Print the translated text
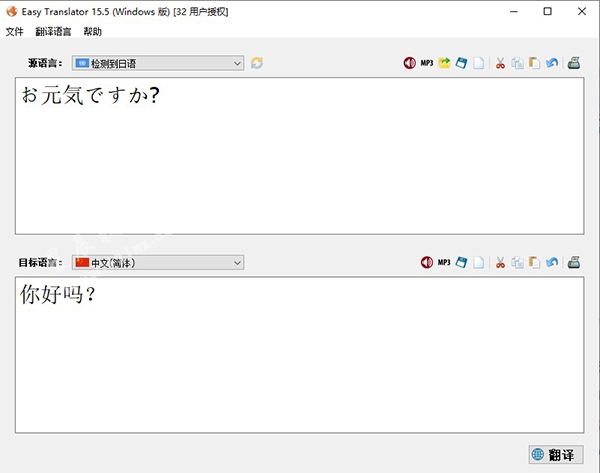 [x=574, y=262]
